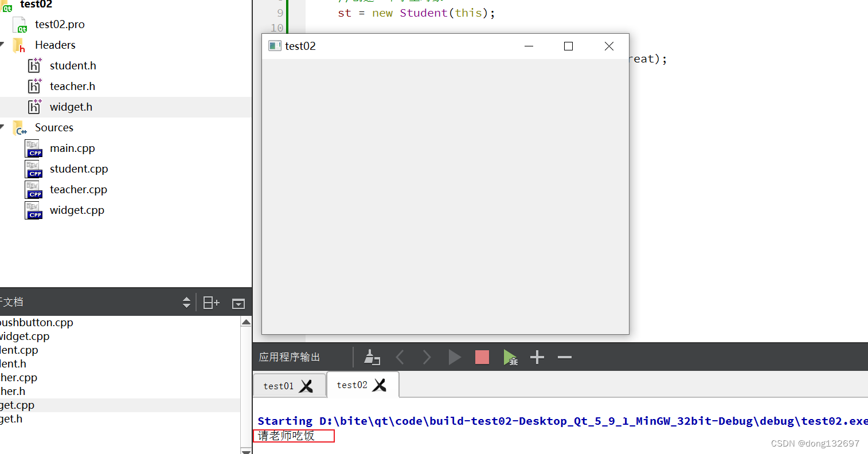Click the test02.pro file icon
Screen dimensions: 868x454
20,25
